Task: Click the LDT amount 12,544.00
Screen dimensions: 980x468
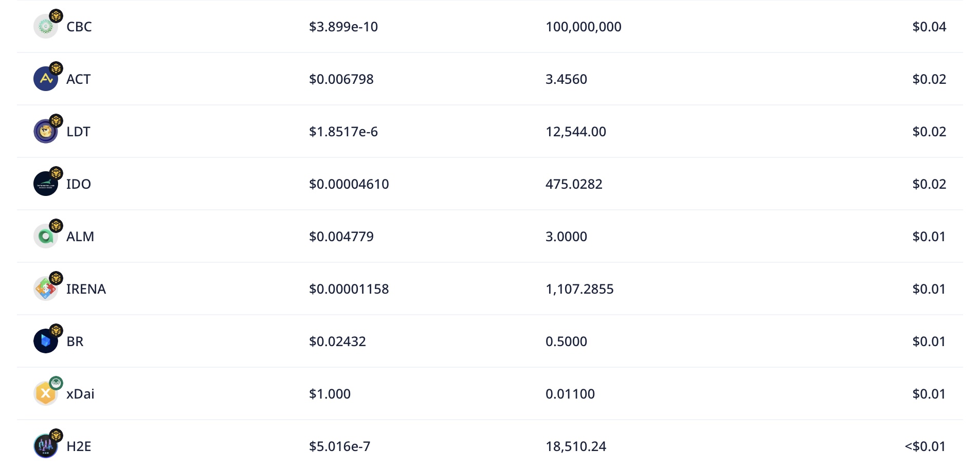Action: (x=575, y=132)
